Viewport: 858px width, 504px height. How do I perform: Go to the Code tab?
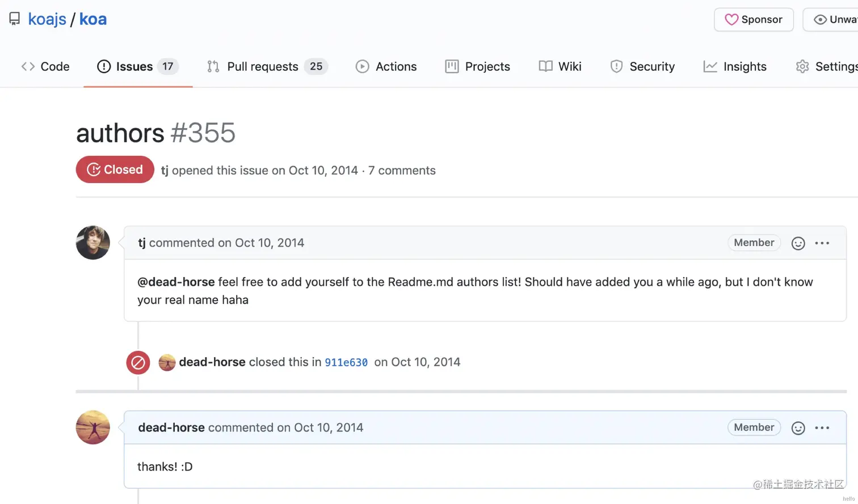tap(45, 66)
